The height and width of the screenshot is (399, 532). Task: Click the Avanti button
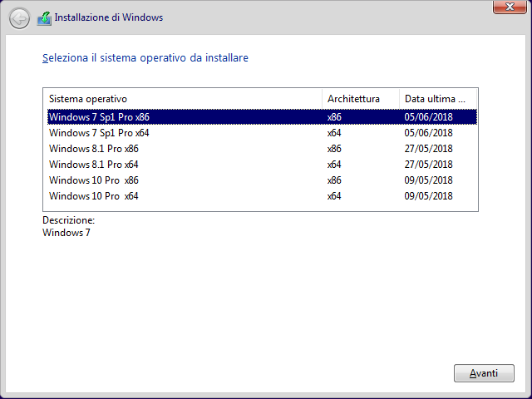click(x=484, y=373)
